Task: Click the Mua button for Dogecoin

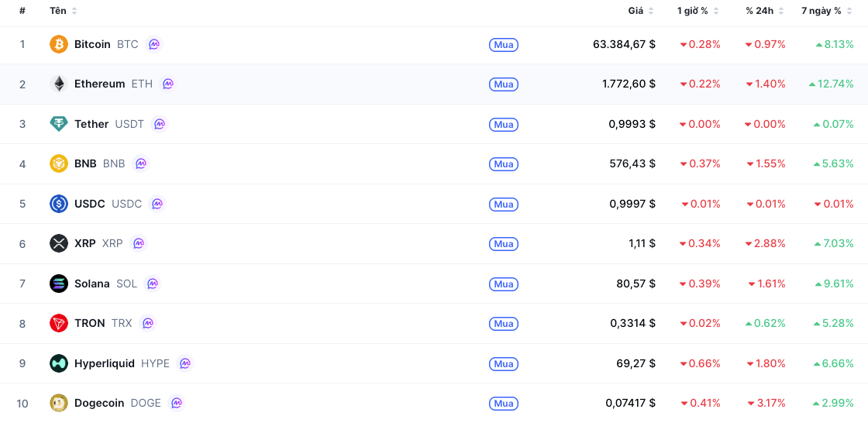Action: pos(504,403)
